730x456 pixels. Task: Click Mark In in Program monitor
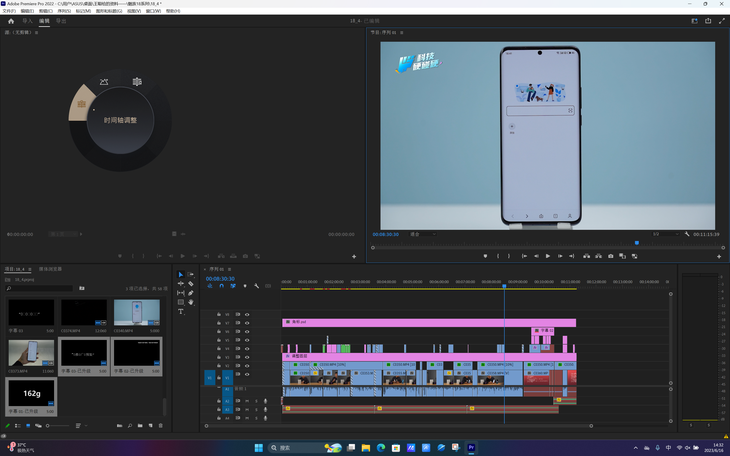pyautogui.click(x=498, y=256)
